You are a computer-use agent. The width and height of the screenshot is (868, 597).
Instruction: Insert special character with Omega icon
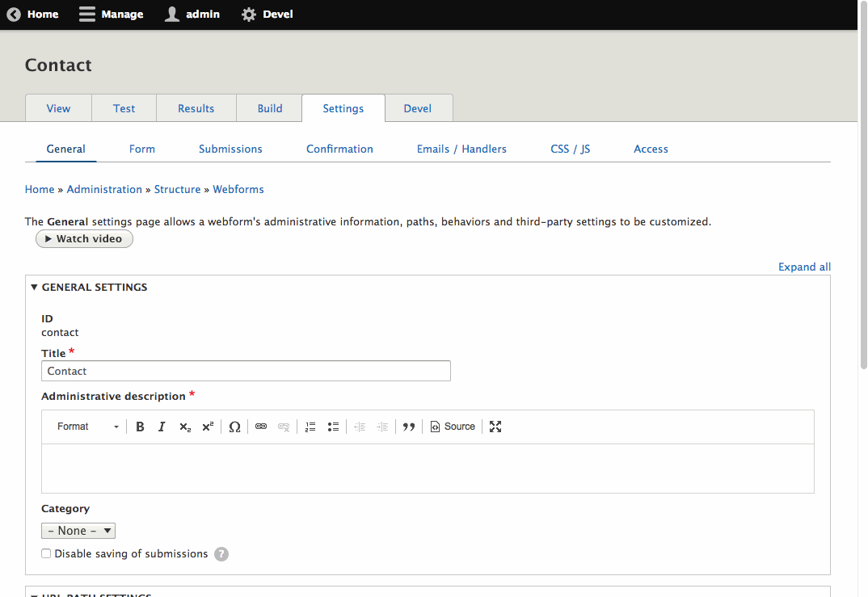tap(234, 427)
